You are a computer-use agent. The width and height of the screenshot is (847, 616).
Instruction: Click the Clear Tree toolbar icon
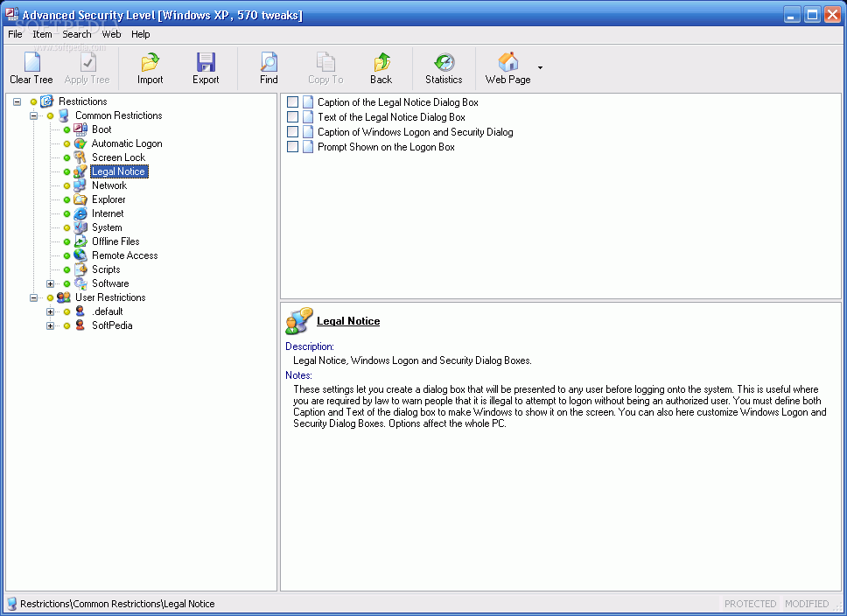[x=31, y=62]
